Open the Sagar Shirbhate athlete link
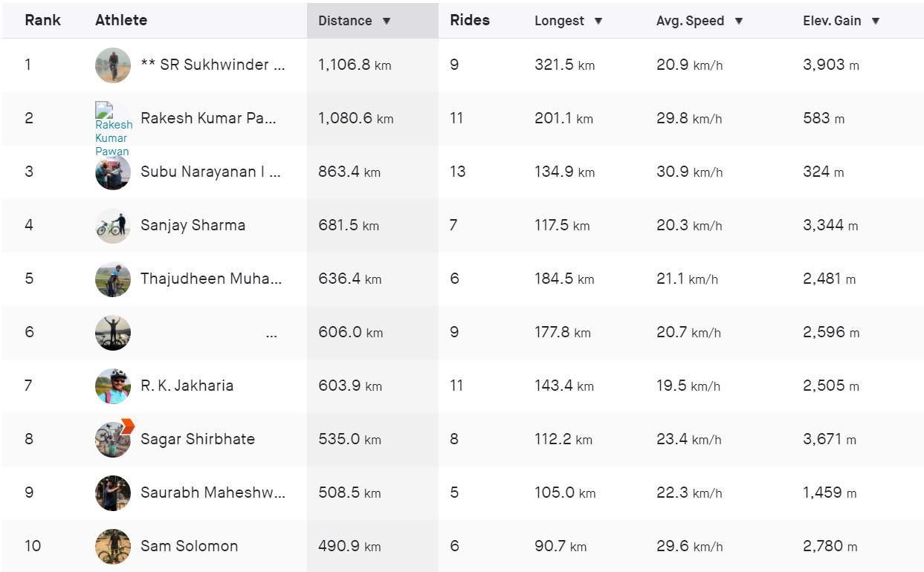Viewport: 924px width, 572px height. click(x=198, y=439)
